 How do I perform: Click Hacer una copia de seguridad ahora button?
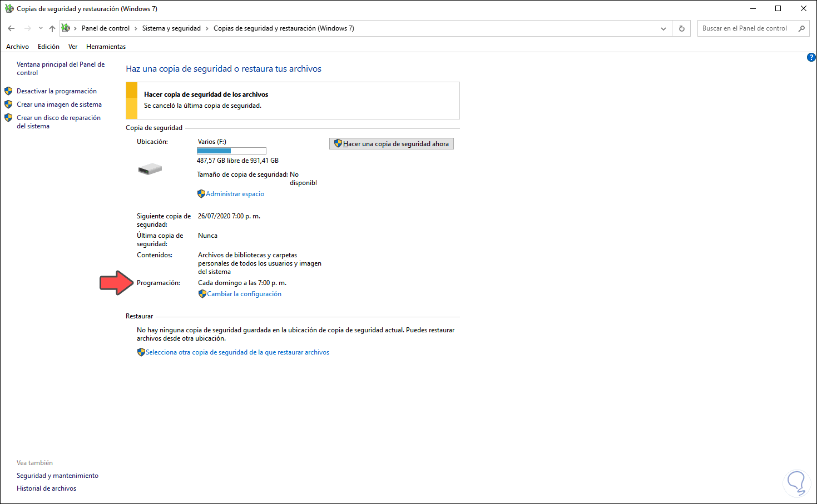coord(392,144)
